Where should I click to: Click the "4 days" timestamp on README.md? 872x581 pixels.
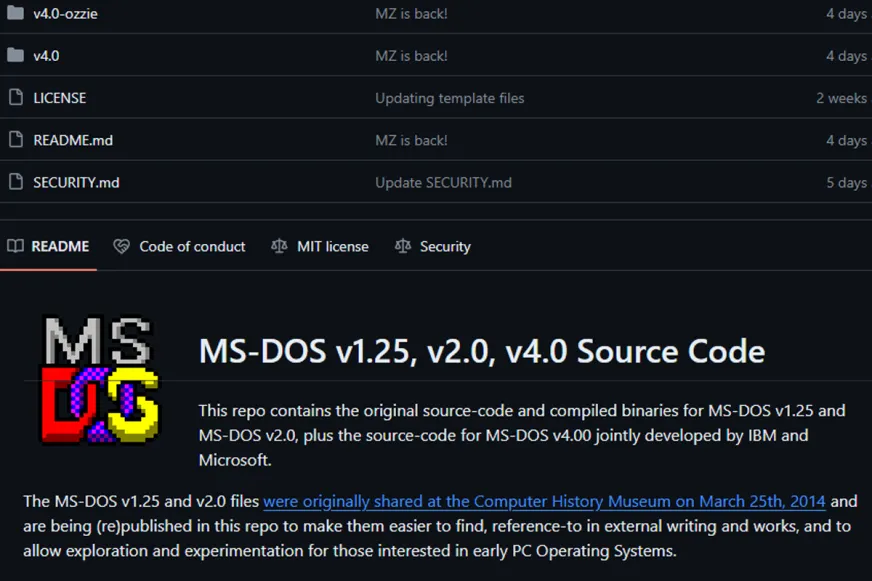point(846,140)
